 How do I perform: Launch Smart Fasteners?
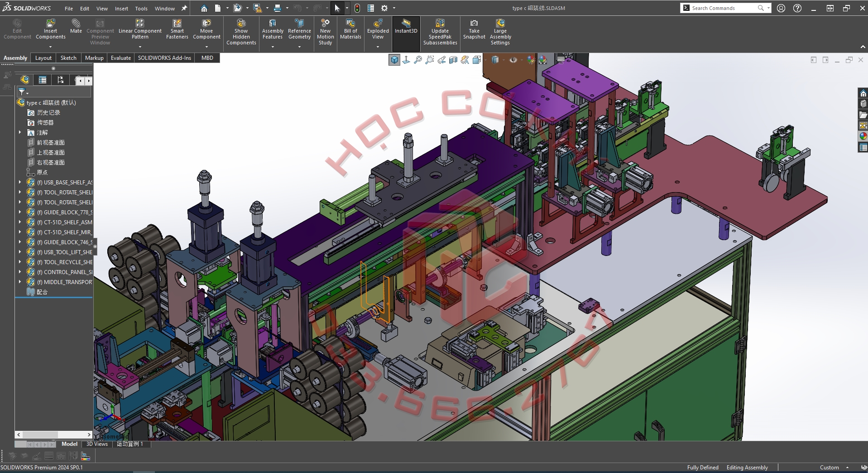[x=177, y=29]
